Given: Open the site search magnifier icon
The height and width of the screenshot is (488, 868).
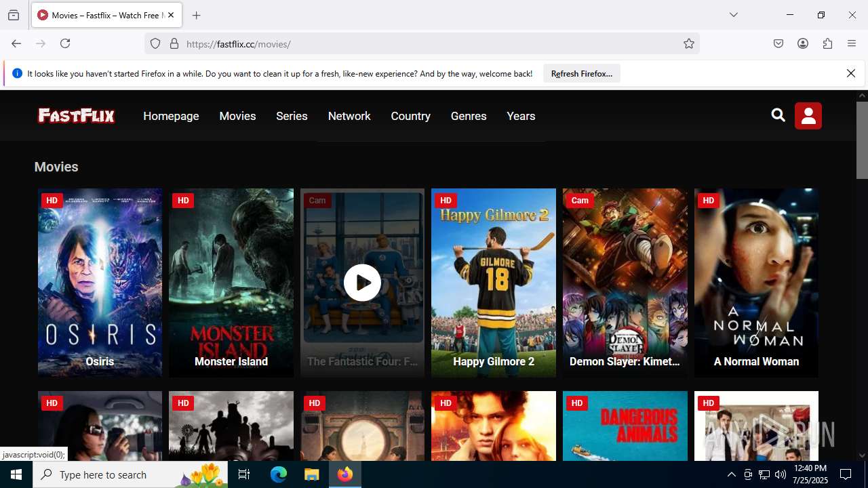Looking at the screenshot, I should [x=778, y=116].
